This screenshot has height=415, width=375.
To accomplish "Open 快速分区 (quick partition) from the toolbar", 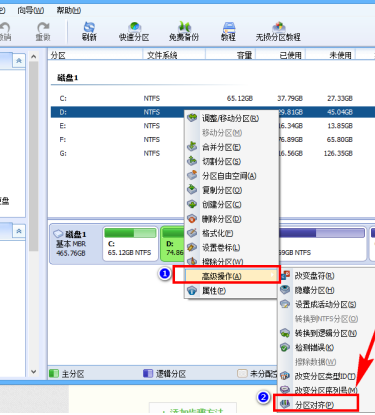I will [134, 31].
